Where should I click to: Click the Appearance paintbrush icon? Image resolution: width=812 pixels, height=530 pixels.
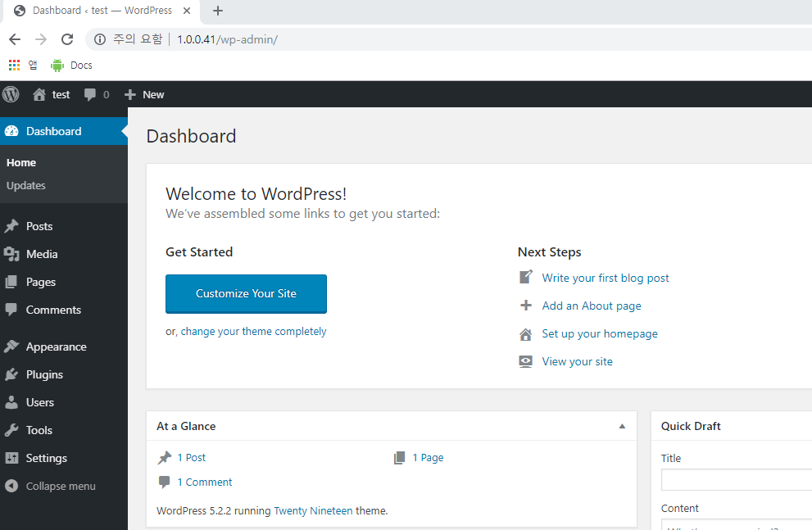coord(11,347)
